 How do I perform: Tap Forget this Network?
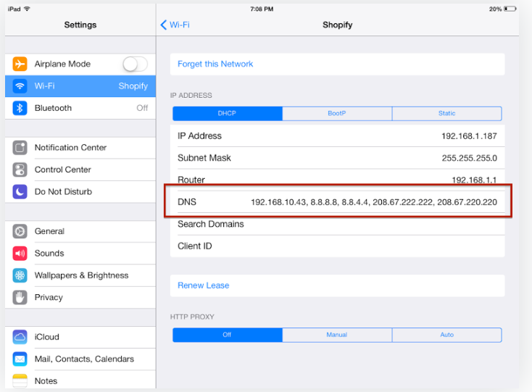[x=337, y=64]
